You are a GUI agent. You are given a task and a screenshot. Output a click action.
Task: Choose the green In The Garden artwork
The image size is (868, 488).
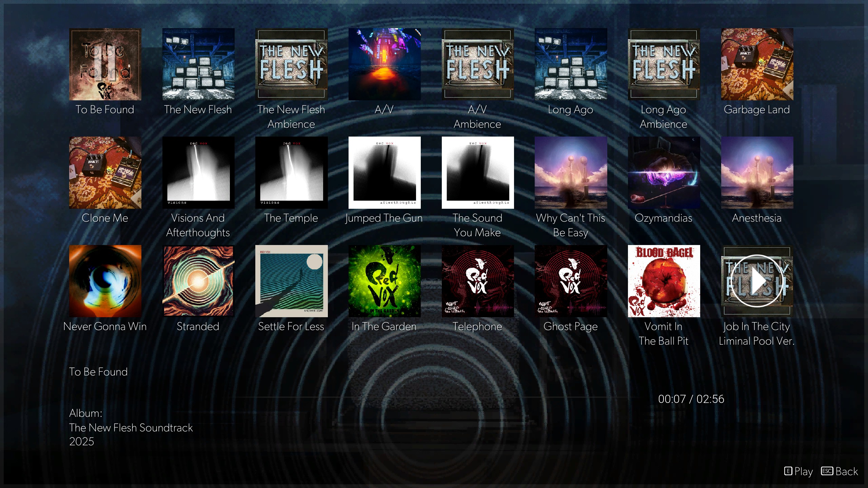click(384, 281)
